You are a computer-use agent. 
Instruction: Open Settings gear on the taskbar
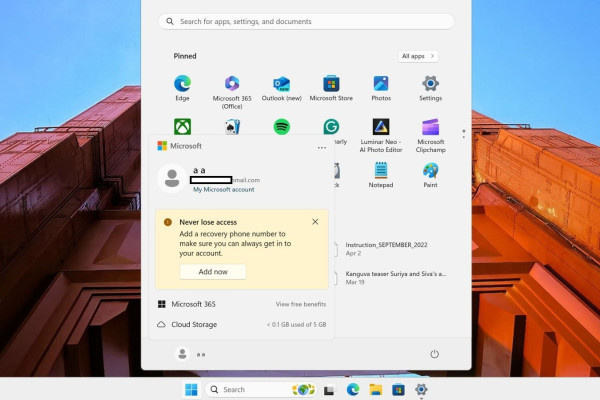point(421,390)
